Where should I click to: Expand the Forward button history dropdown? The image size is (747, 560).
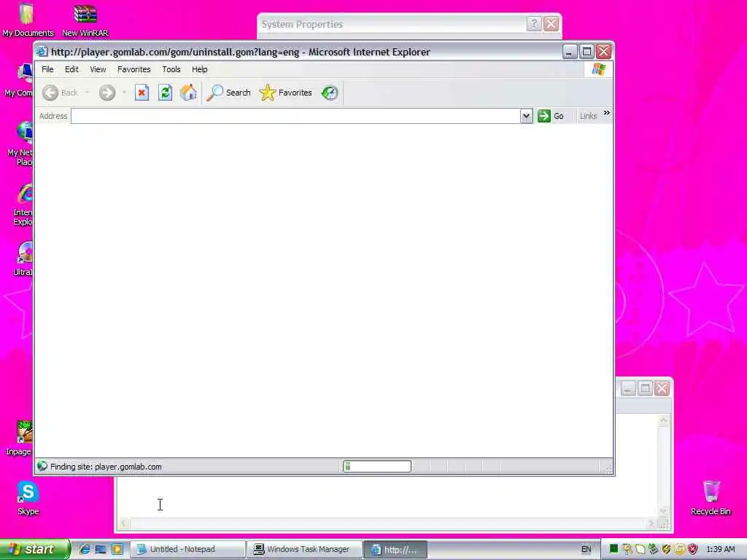124,93
